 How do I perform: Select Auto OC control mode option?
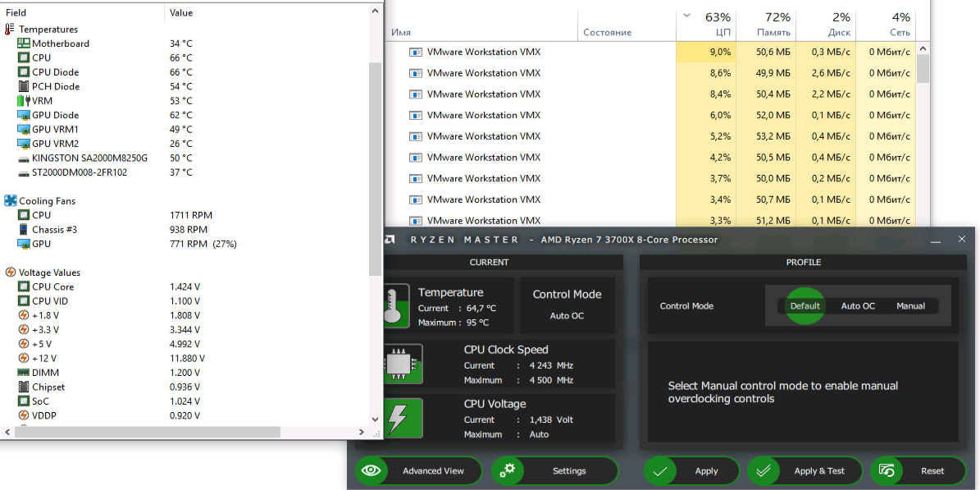(x=858, y=306)
